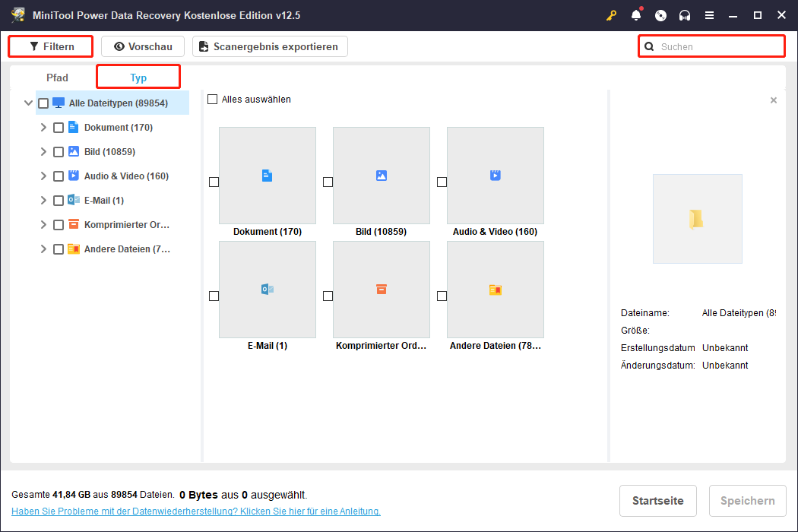Close the preview details panel
Viewport: 798px width, 532px height.
(x=774, y=100)
